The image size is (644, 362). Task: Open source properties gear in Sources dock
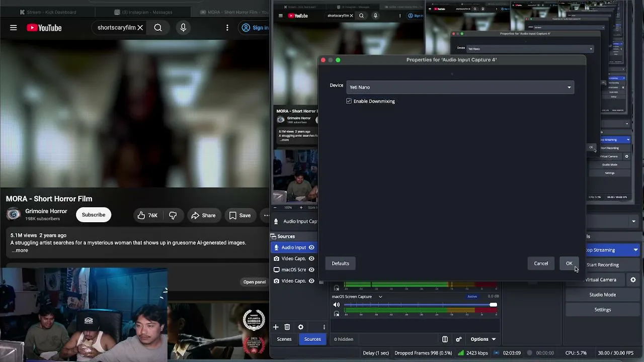coord(301,327)
